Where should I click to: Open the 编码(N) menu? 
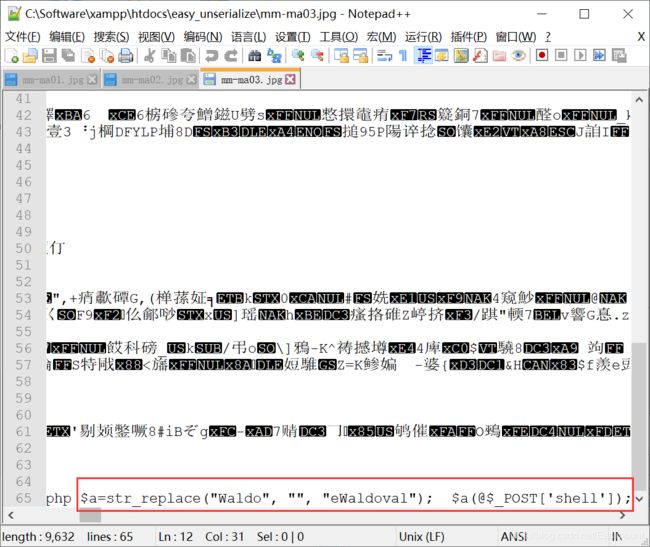pyautogui.click(x=203, y=37)
